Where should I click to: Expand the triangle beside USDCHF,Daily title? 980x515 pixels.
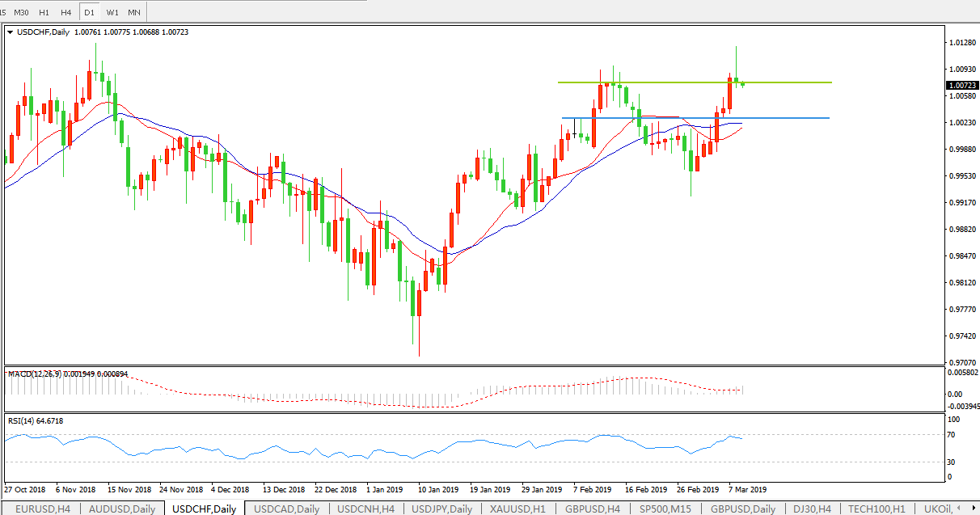pyautogui.click(x=11, y=32)
